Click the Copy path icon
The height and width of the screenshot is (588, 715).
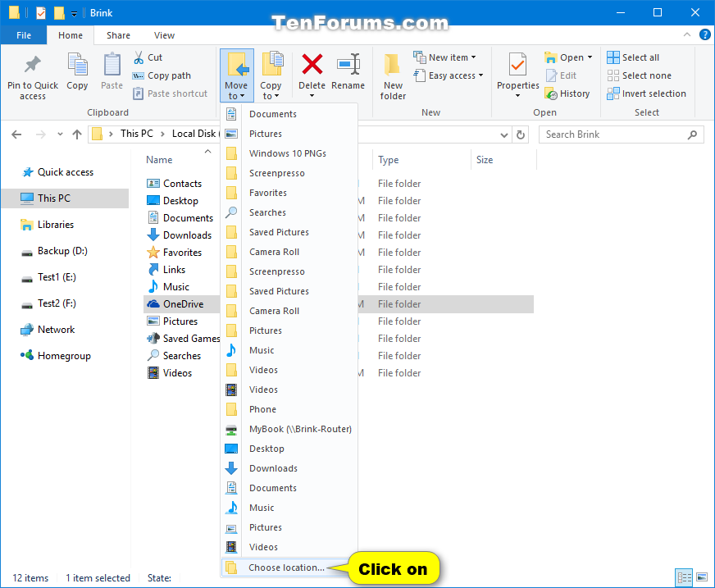point(139,75)
